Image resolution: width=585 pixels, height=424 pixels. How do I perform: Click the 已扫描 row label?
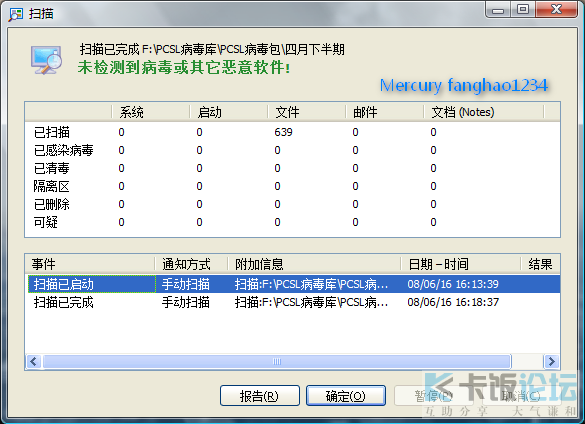point(51,132)
